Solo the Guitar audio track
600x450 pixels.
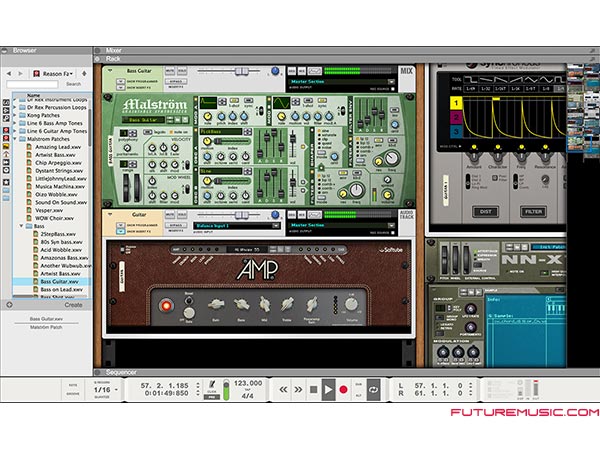pos(182,215)
